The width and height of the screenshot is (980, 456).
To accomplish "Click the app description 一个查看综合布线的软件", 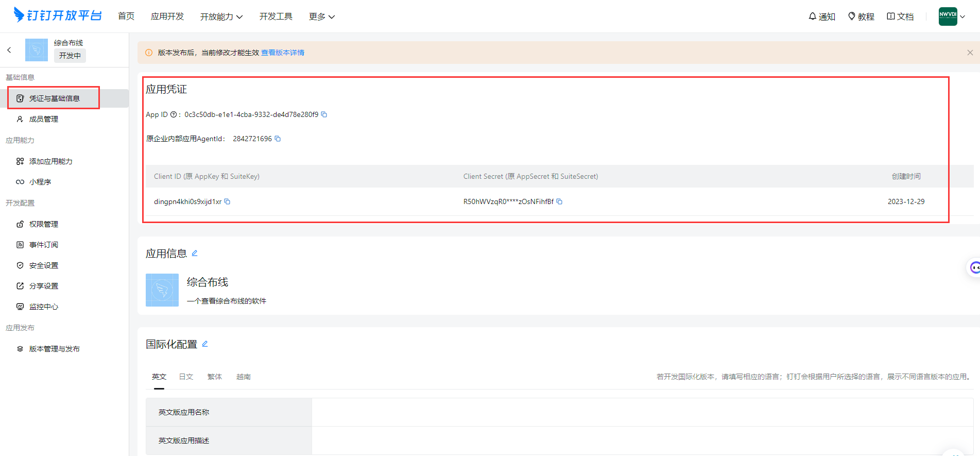I will (x=227, y=301).
